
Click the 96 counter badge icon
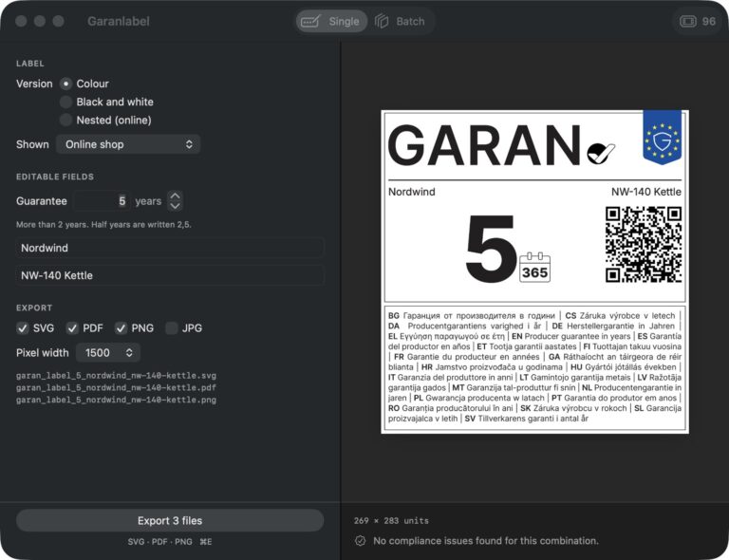(x=688, y=22)
